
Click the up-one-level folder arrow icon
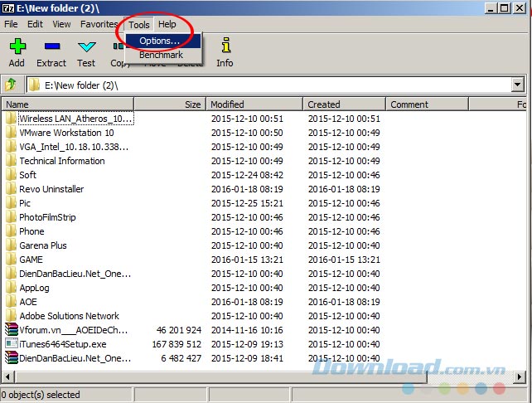12,85
